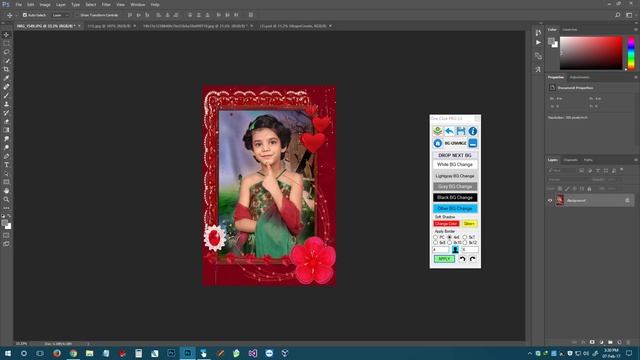640x360 pixels.
Task: Click the DROP NEXT BG button
Action: tap(455, 156)
